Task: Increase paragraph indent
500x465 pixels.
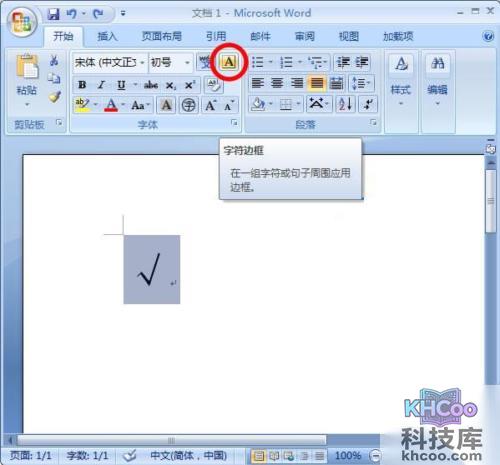Action: click(361, 62)
